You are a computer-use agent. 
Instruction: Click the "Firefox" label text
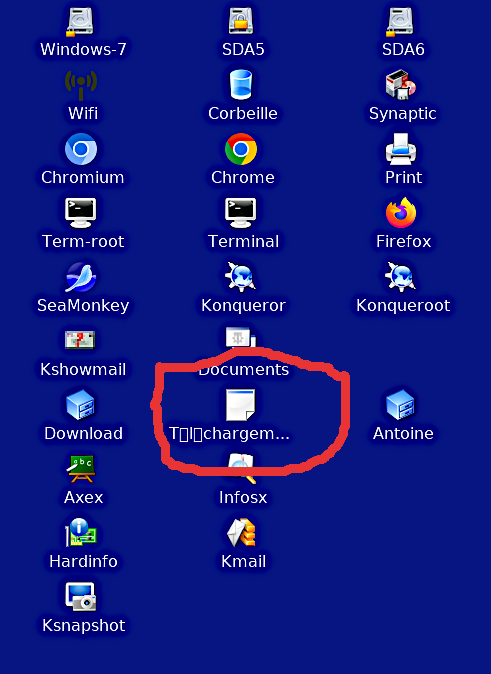tap(403, 241)
